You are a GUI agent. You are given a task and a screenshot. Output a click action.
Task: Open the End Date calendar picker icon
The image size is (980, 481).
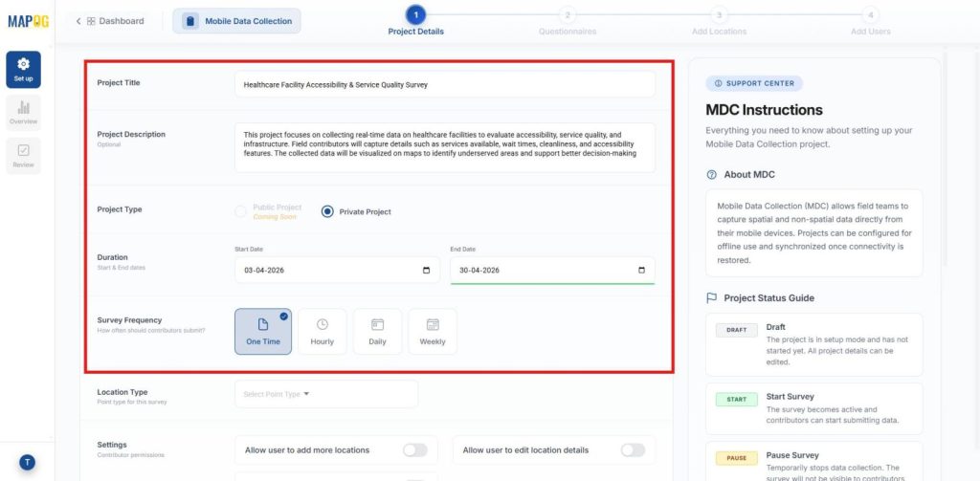[641, 271]
